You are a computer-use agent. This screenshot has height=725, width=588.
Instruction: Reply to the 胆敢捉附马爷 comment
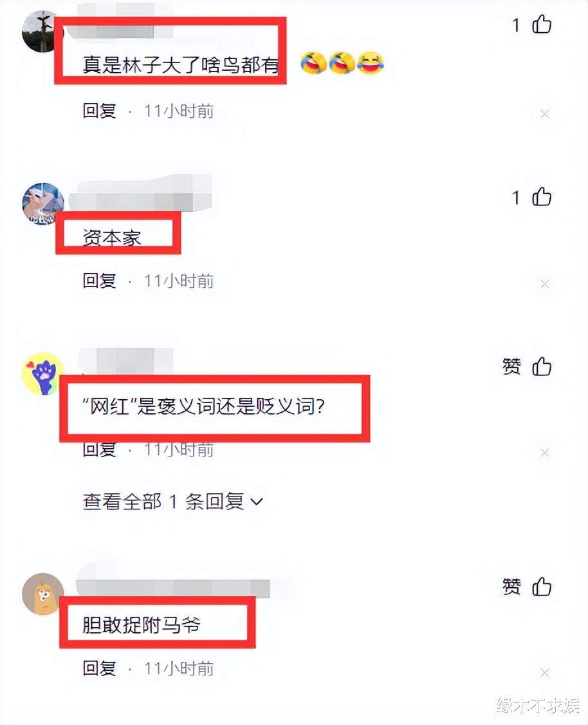click(99, 668)
